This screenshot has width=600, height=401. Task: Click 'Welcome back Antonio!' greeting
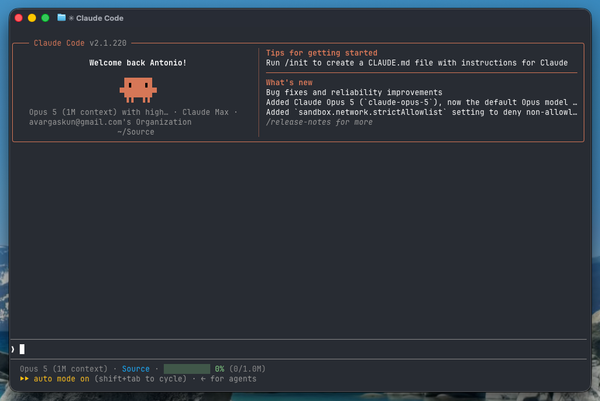point(138,63)
